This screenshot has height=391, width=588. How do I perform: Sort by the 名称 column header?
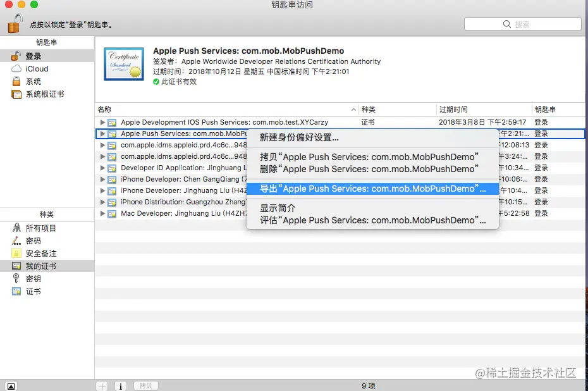pyautogui.click(x=227, y=109)
